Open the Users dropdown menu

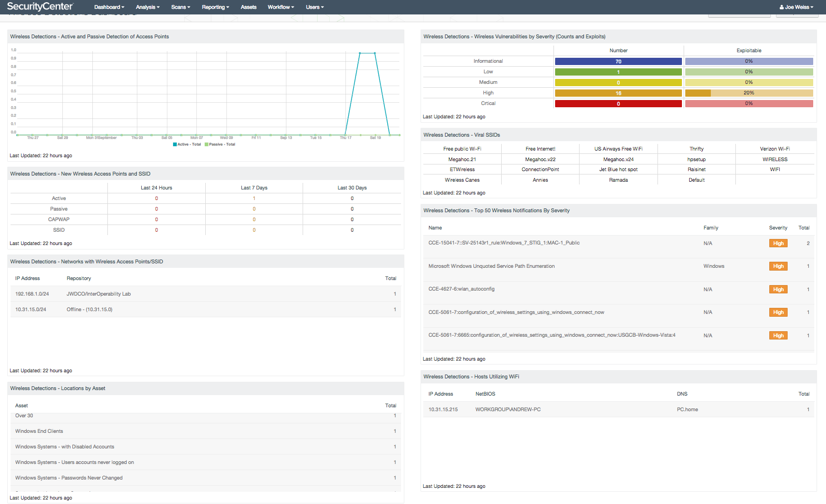pyautogui.click(x=314, y=7)
